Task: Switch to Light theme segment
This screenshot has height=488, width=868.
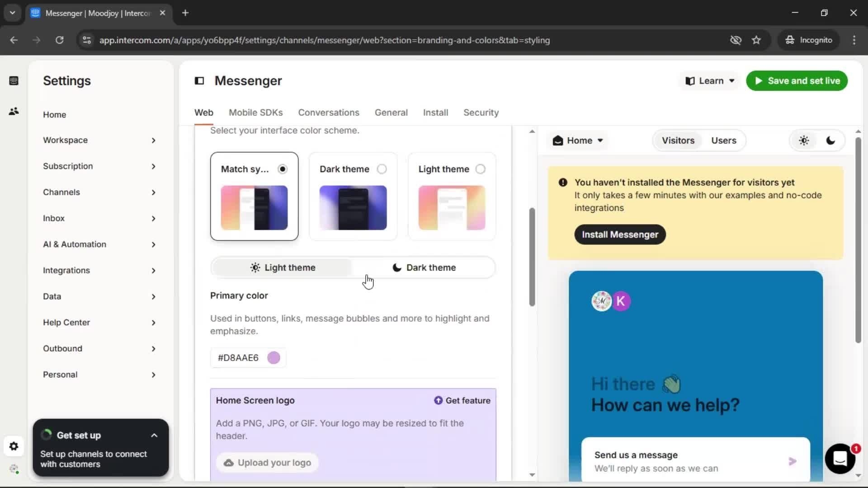Action: pos(283,267)
